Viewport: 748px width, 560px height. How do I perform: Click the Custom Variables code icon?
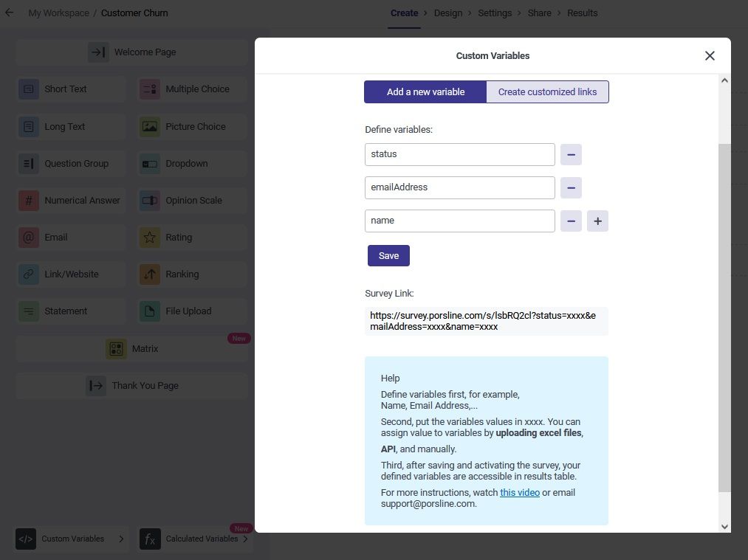click(x=26, y=539)
